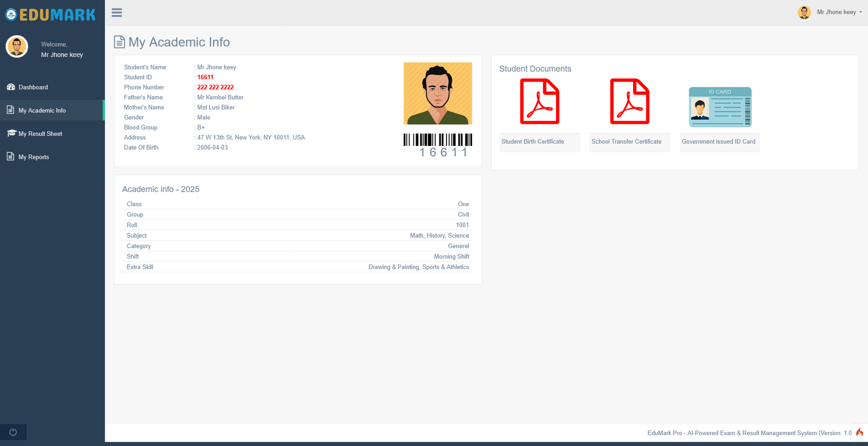Screen dimensions: 868x446
Task: Open the School Transfer Certificate PDF icon
Action: point(630,101)
